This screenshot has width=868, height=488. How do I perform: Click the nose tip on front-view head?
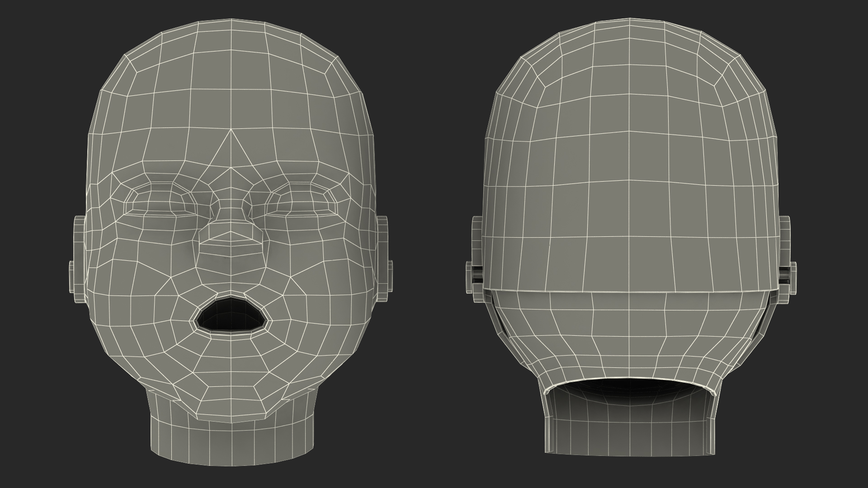(x=231, y=238)
